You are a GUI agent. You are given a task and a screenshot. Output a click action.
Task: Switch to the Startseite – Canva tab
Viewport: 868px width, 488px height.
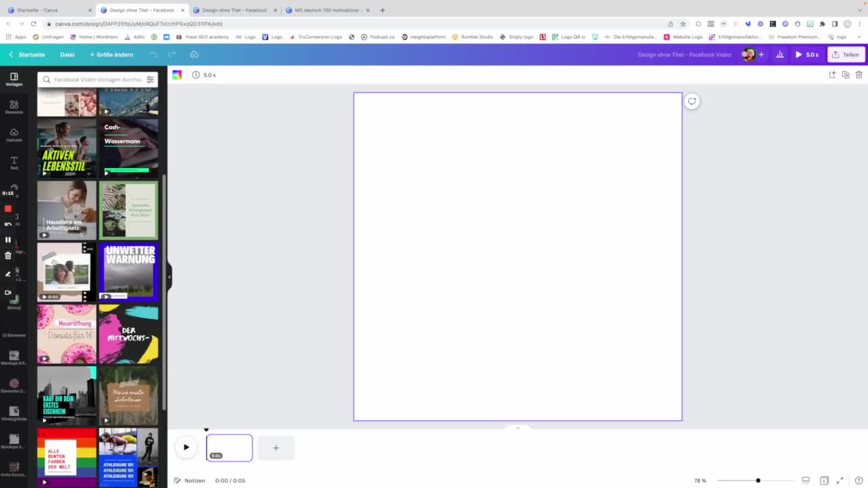pos(47,10)
